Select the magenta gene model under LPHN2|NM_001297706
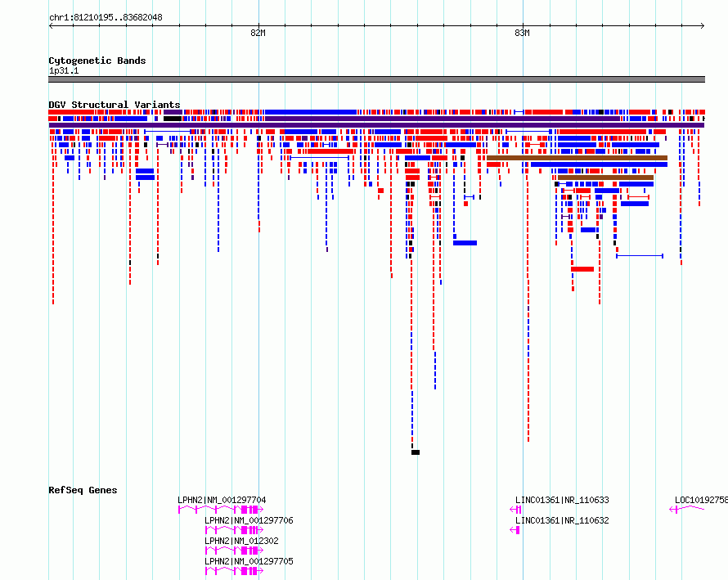728x580 pixels. click(x=235, y=530)
